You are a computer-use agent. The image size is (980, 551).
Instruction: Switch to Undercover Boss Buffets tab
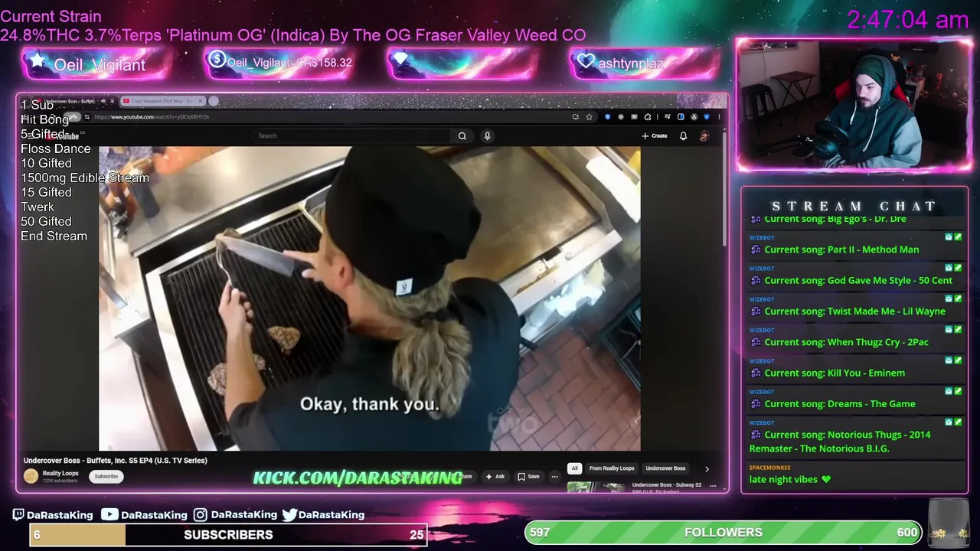point(72,101)
